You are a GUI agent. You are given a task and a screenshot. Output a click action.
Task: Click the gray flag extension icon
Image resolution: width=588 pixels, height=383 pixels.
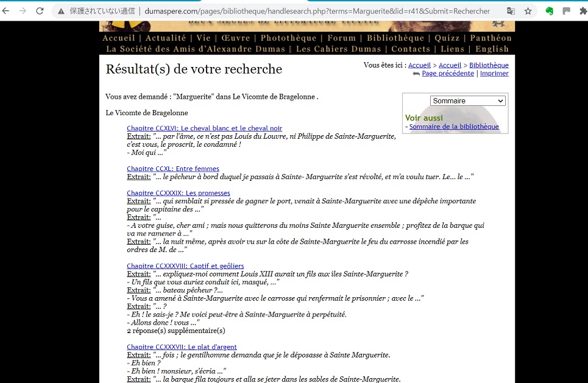(567, 11)
